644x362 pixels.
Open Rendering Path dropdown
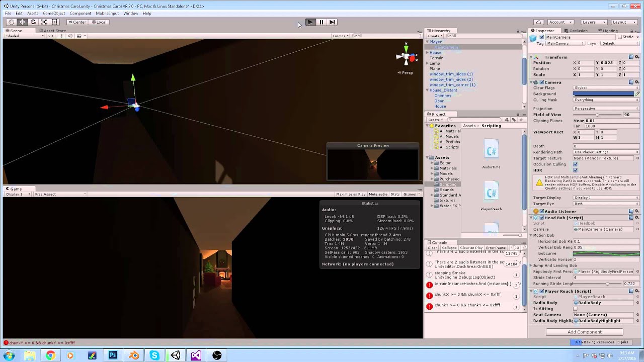pyautogui.click(x=606, y=152)
